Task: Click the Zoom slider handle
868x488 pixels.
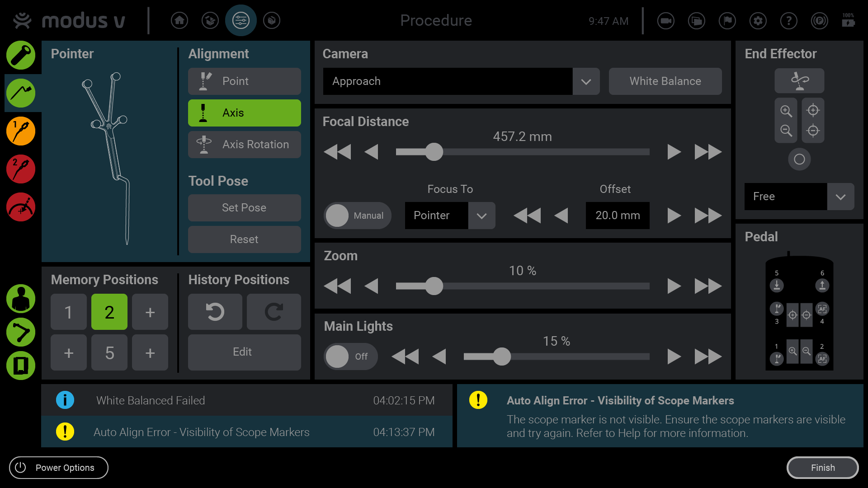Action: 434,286
